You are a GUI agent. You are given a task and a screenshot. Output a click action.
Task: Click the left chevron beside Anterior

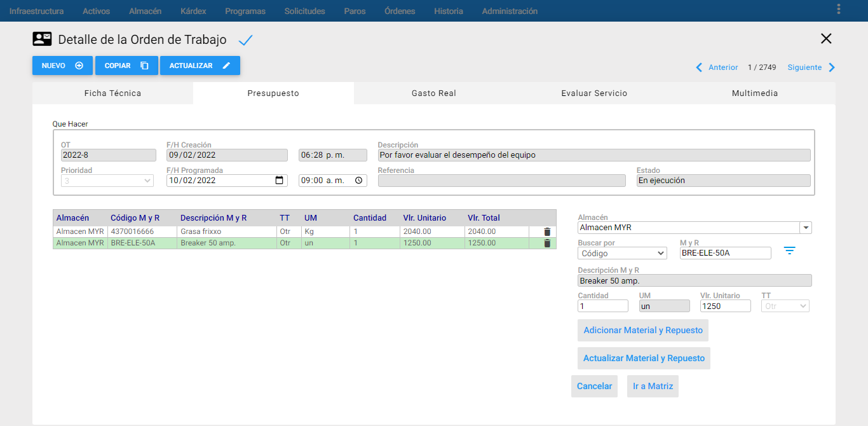[700, 67]
